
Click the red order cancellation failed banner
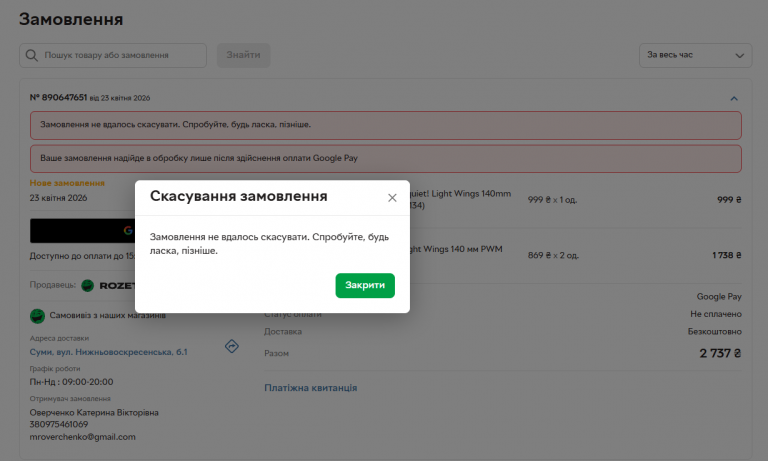click(385, 125)
